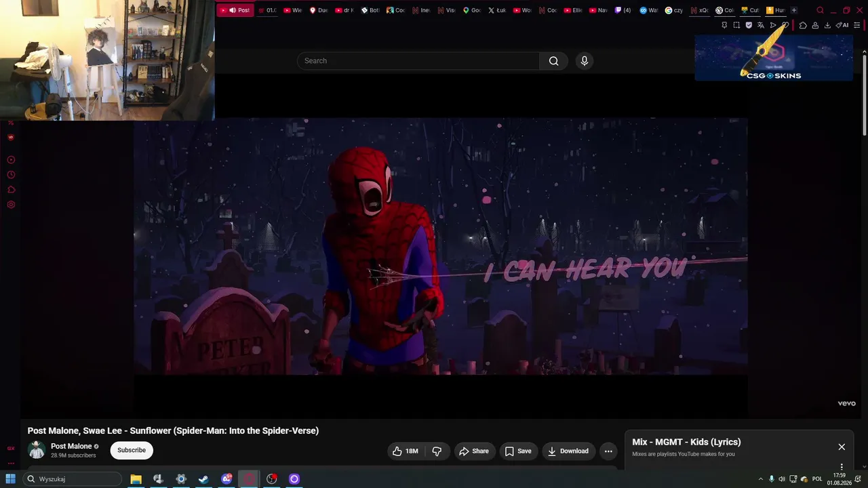
Task: Switch to the 'czy' Google tab
Action: 674,10
